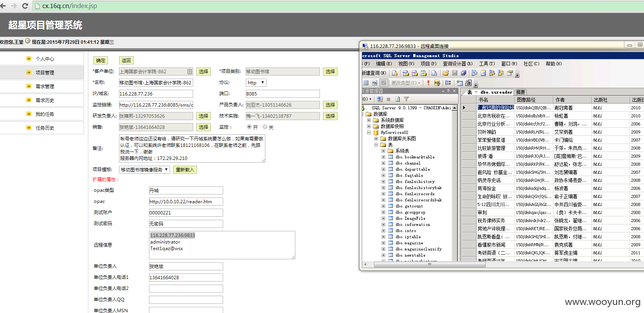Click the New Database Engine Query icon in SSMS
644x313 pixels.
pyautogui.click(x=395, y=73)
